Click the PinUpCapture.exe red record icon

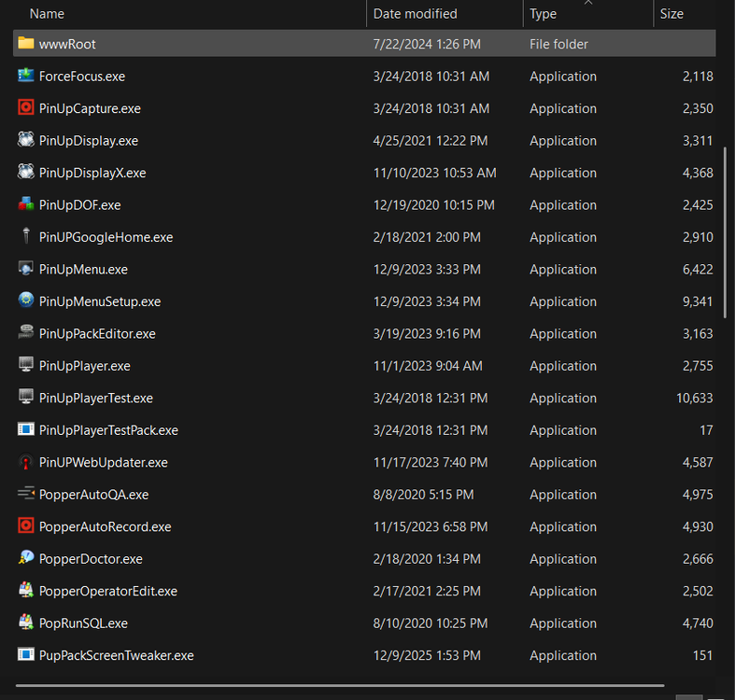(26, 107)
